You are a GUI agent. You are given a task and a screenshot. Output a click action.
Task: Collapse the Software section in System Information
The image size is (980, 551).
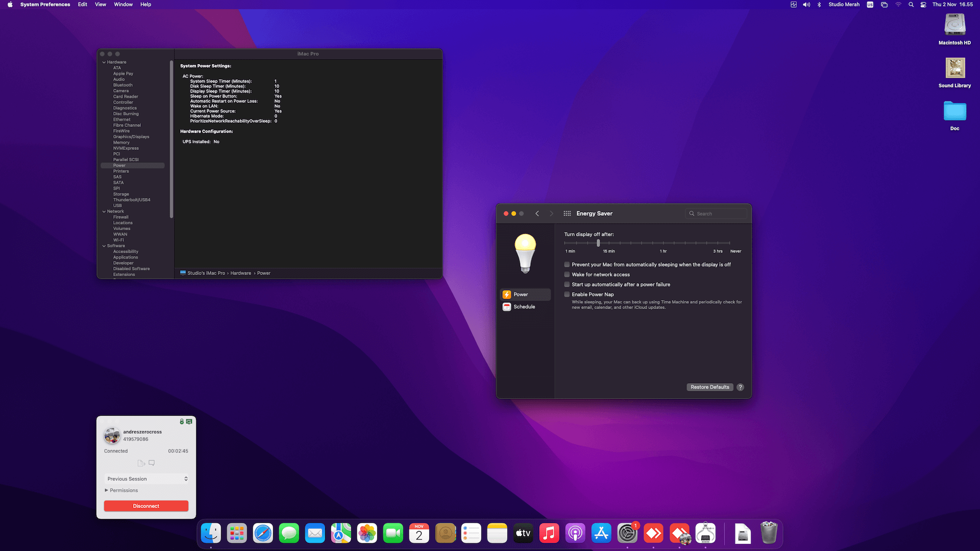point(104,246)
